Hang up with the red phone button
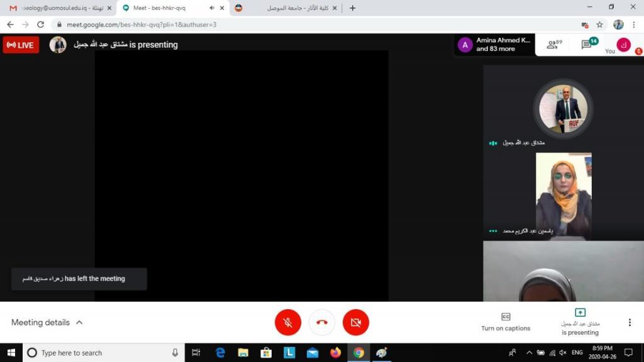Screen dimensions: 644x362 click(322, 322)
